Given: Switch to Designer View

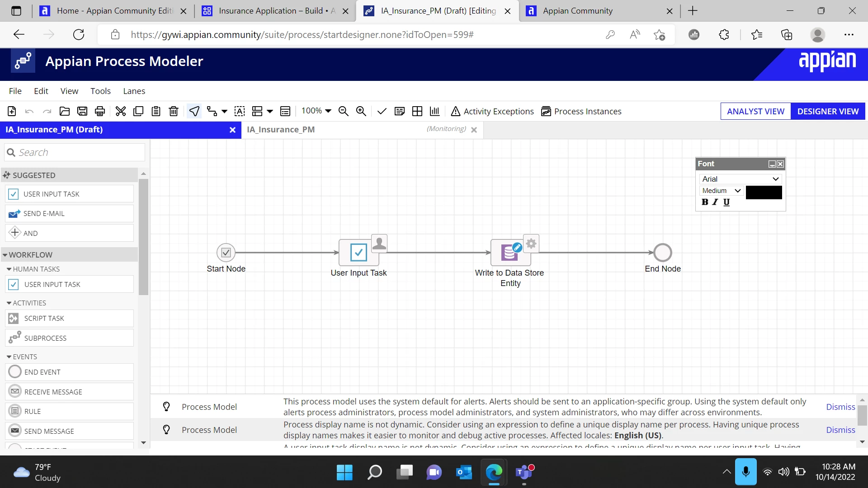Looking at the screenshot, I should click(828, 111).
